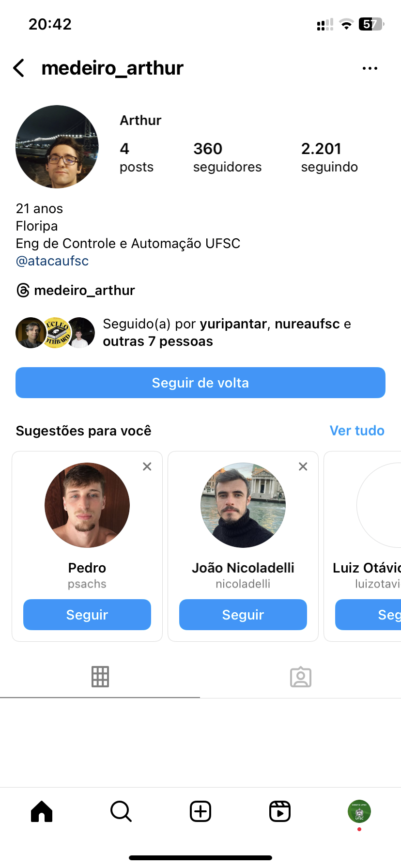Image resolution: width=401 pixels, height=868 pixels.
Task: Open the 360 seguidores list
Action: coord(227,157)
